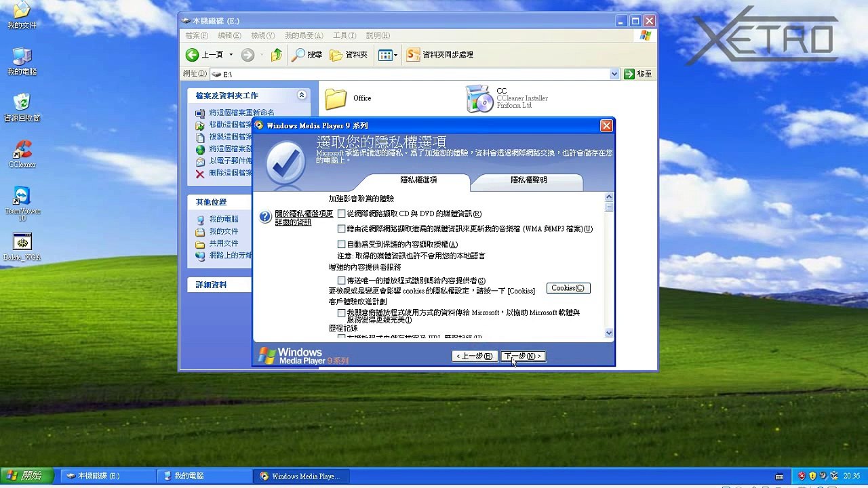Check 傳送唯一的播放程式識別碼 option
This screenshot has height=488, width=868.
pyautogui.click(x=342, y=281)
